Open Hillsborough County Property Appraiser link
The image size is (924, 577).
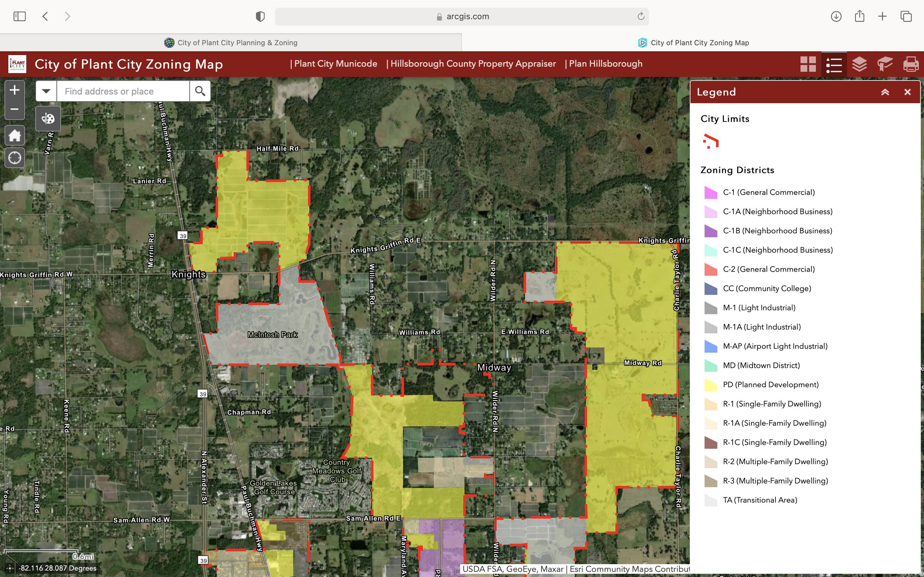tap(473, 64)
